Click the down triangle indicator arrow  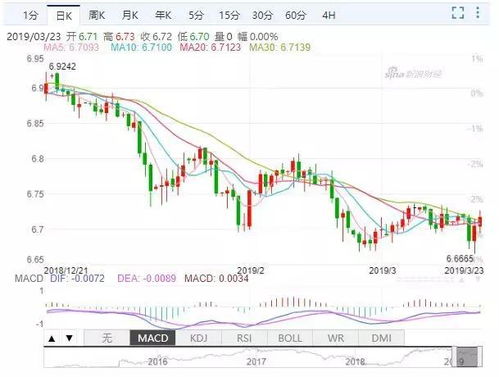[69, 338]
